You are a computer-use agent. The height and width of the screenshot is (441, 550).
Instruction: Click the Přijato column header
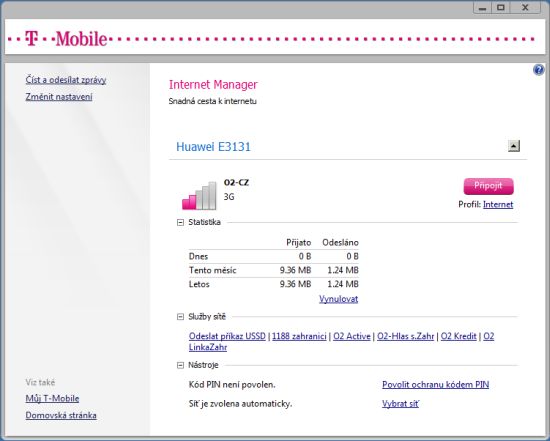point(299,242)
